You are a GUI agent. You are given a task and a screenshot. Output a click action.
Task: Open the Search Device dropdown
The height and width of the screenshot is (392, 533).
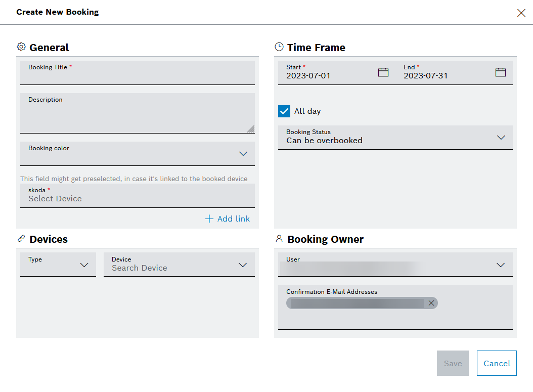pos(243,265)
